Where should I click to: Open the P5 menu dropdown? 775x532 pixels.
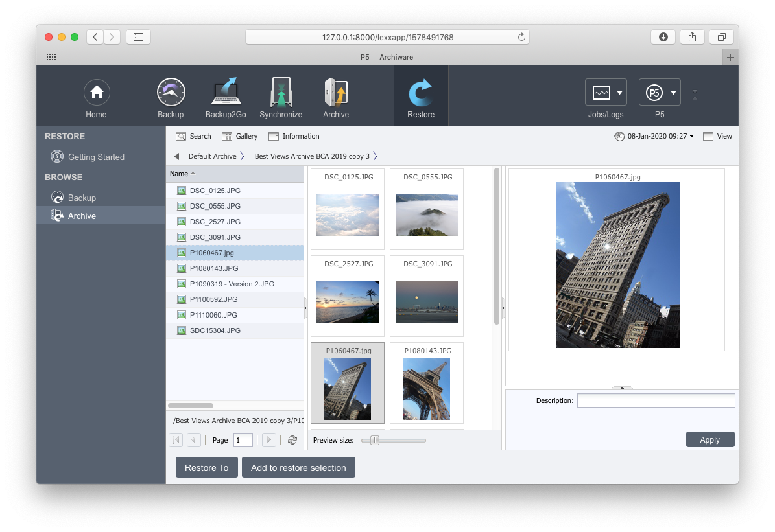click(660, 93)
